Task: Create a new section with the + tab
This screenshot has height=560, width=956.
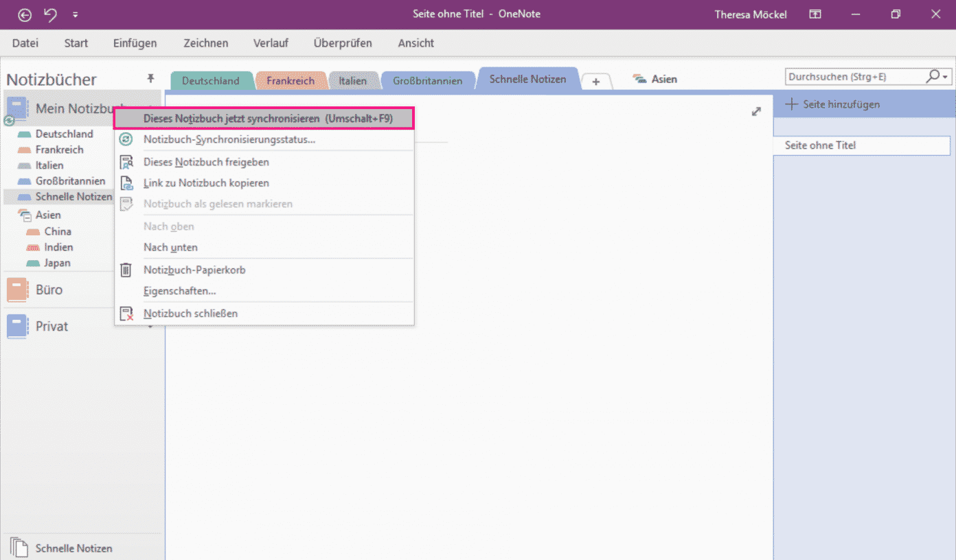Action: (595, 81)
